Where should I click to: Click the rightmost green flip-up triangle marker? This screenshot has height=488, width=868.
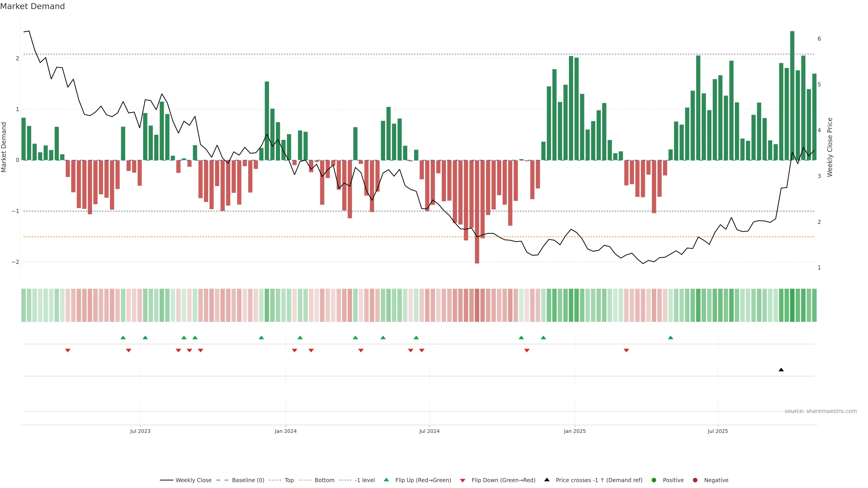[x=670, y=338]
